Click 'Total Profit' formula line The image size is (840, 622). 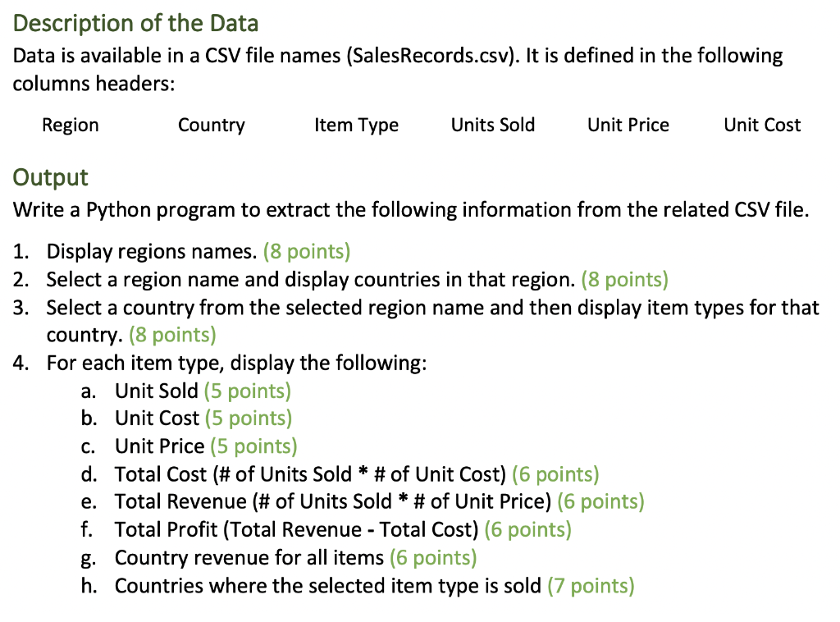[343, 530]
